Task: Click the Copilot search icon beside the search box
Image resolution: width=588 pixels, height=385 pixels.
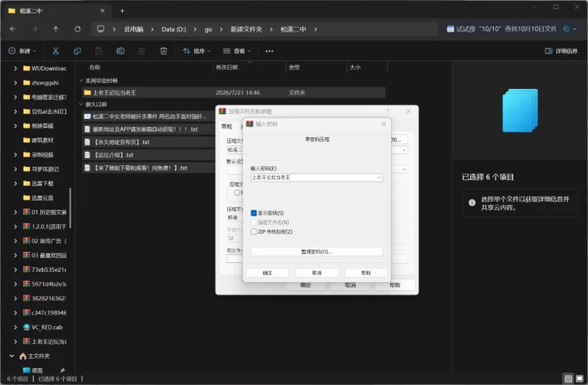Action: point(566,29)
